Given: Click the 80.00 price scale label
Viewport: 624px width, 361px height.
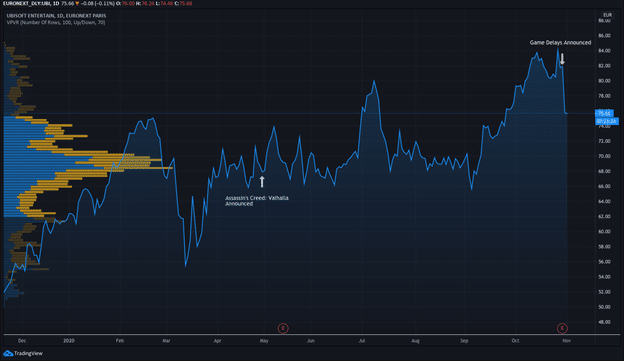Looking at the screenshot, I should click(604, 81).
